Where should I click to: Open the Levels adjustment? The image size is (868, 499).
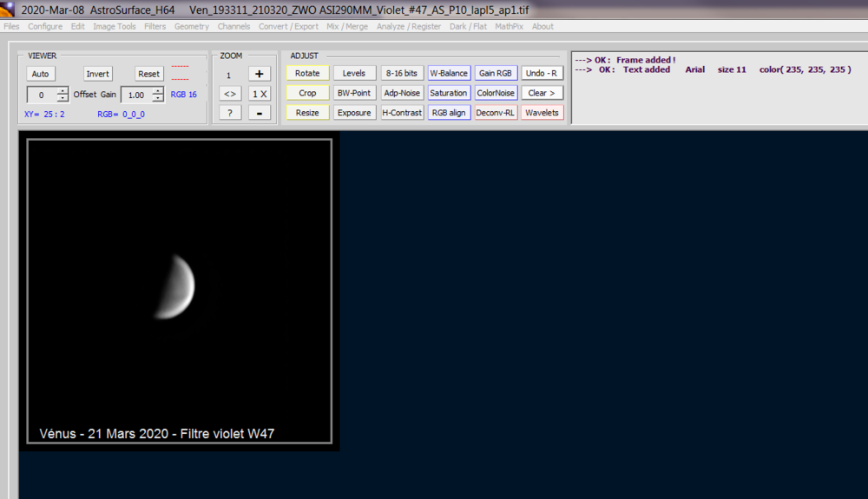pos(354,73)
